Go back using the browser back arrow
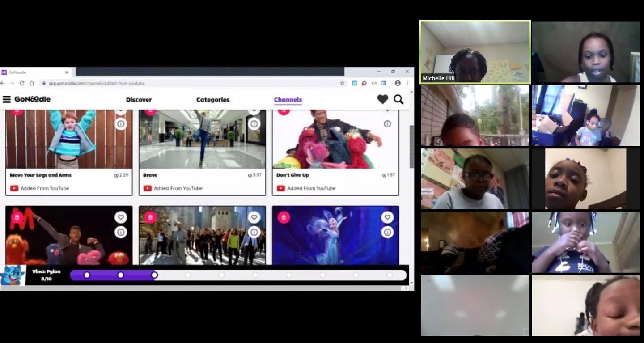Viewport: 644px width, 343px height. [3, 83]
